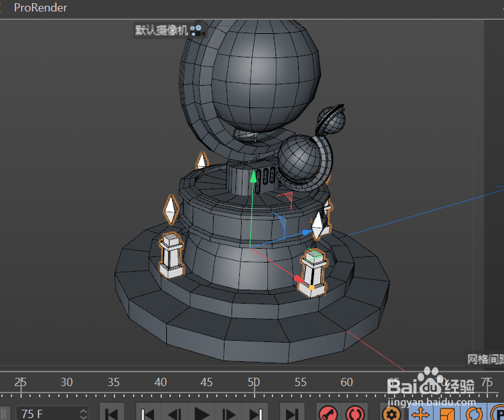Click frame 60 on the timeline ruler
This screenshot has width=504, height=420.
pyautogui.click(x=347, y=382)
